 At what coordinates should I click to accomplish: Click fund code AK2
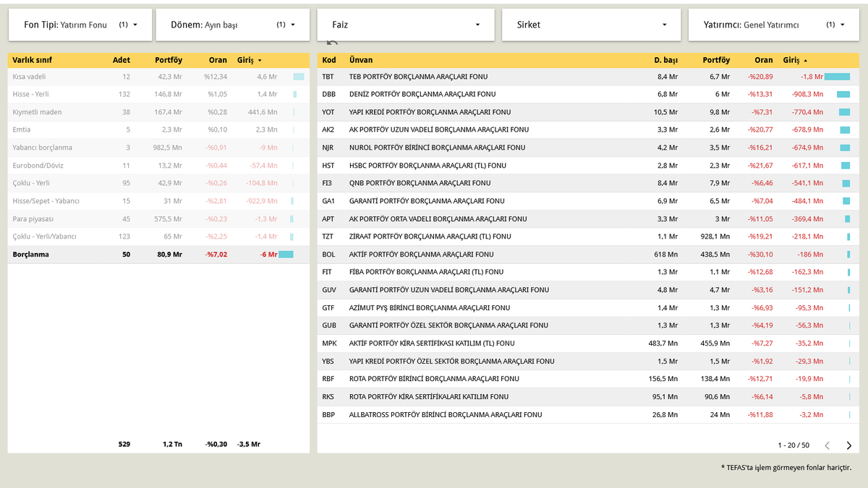[x=328, y=130]
